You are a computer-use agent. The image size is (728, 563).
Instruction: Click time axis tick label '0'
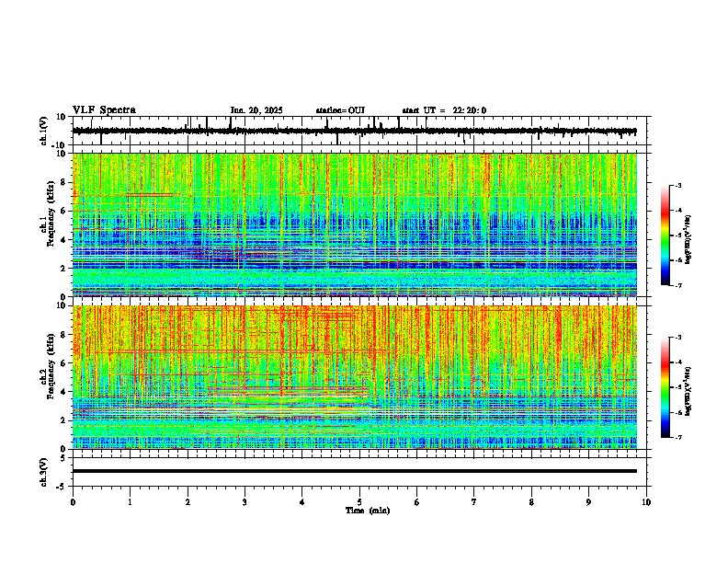pyautogui.click(x=73, y=502)
